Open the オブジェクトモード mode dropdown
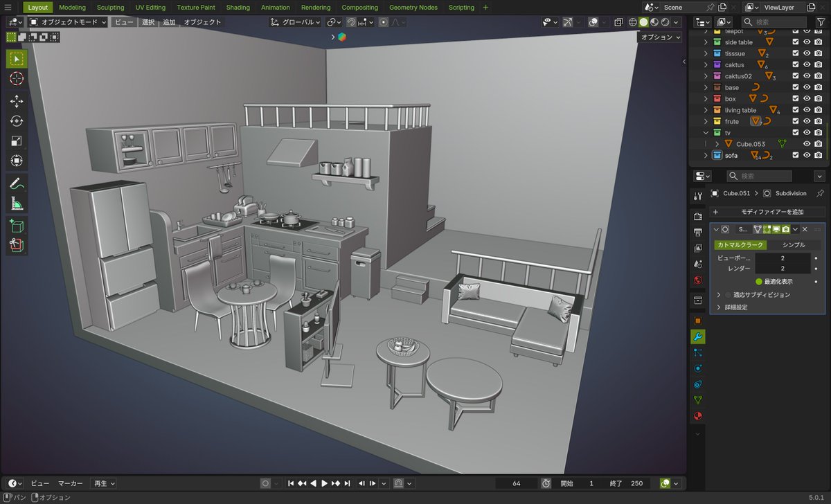The height and width of the screenshot is (504, 831). [68, 22]
